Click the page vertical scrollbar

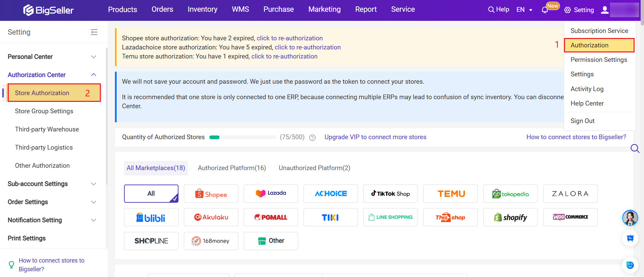click(x=642, y=13)
